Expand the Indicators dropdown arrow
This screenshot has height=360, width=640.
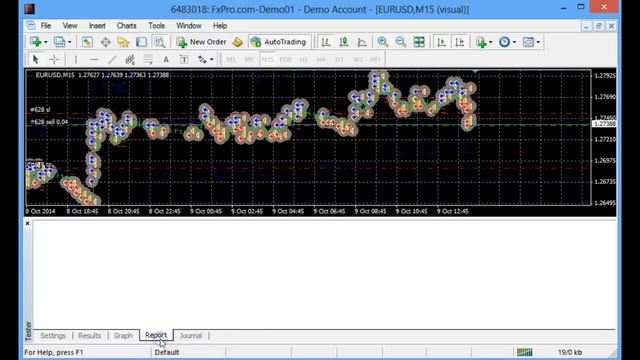pos(491,42)
